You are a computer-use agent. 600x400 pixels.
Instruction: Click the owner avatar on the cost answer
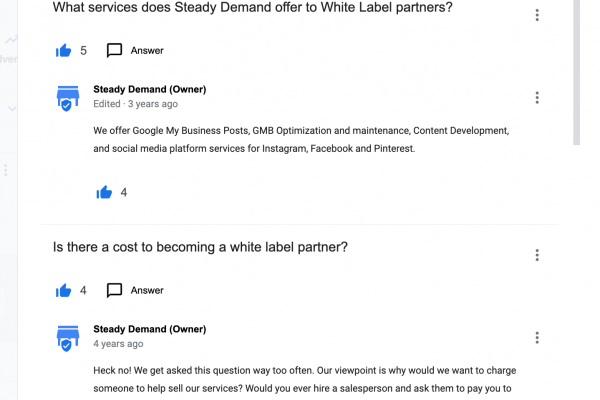point(68,337)
